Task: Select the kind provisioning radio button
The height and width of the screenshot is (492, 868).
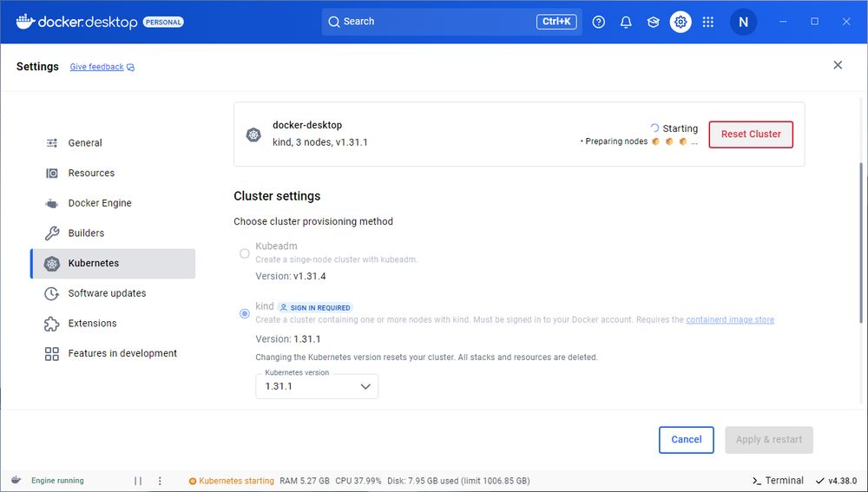Action: [244, 313]
